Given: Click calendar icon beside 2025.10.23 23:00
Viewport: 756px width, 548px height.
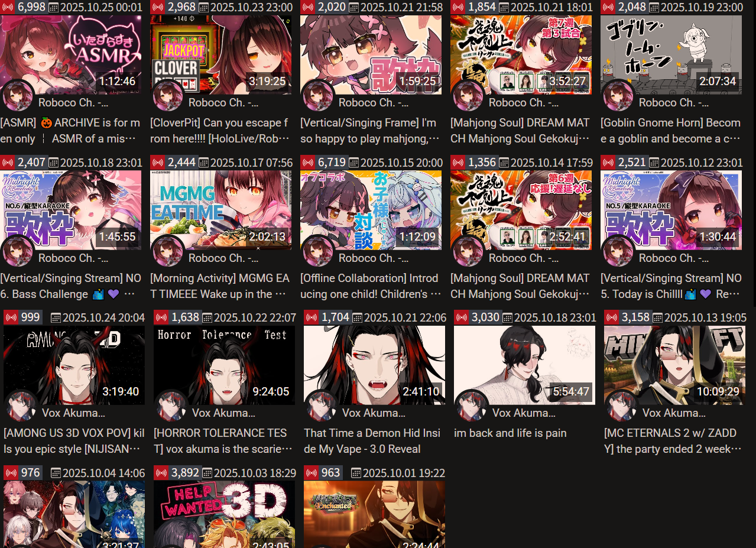Looking at the screenshot, I should (203, 8).
